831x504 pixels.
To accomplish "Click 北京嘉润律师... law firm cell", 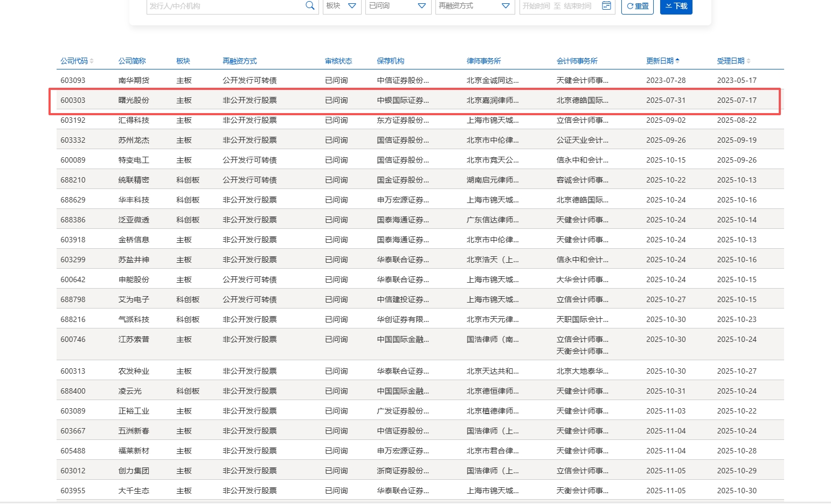I will 493,100.
